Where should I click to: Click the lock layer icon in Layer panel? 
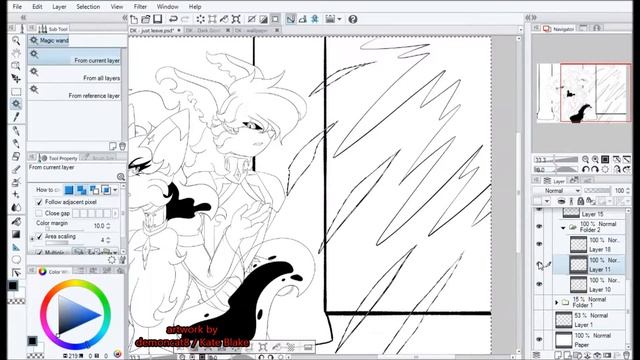(580, 201)
